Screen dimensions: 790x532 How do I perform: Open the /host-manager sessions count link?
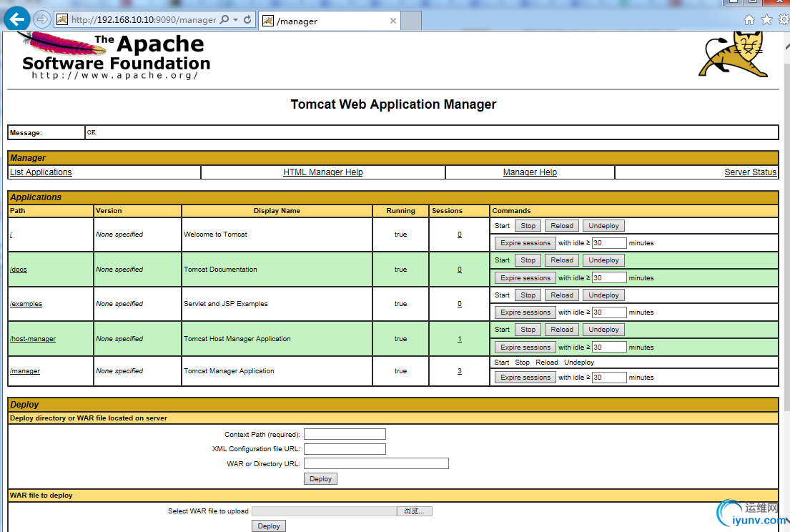click(x=459, y=339)
